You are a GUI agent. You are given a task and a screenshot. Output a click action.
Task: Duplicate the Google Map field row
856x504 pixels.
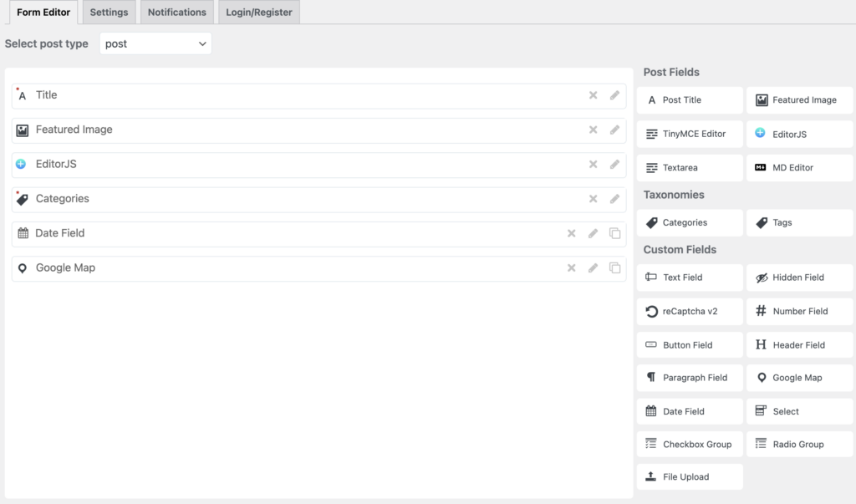tap(614, 268)
